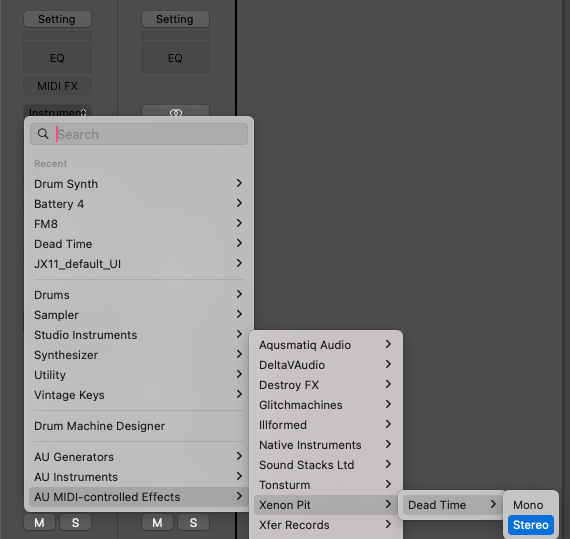Click the MIDI FX slot

pyautogui.click(x=57, y=86)
